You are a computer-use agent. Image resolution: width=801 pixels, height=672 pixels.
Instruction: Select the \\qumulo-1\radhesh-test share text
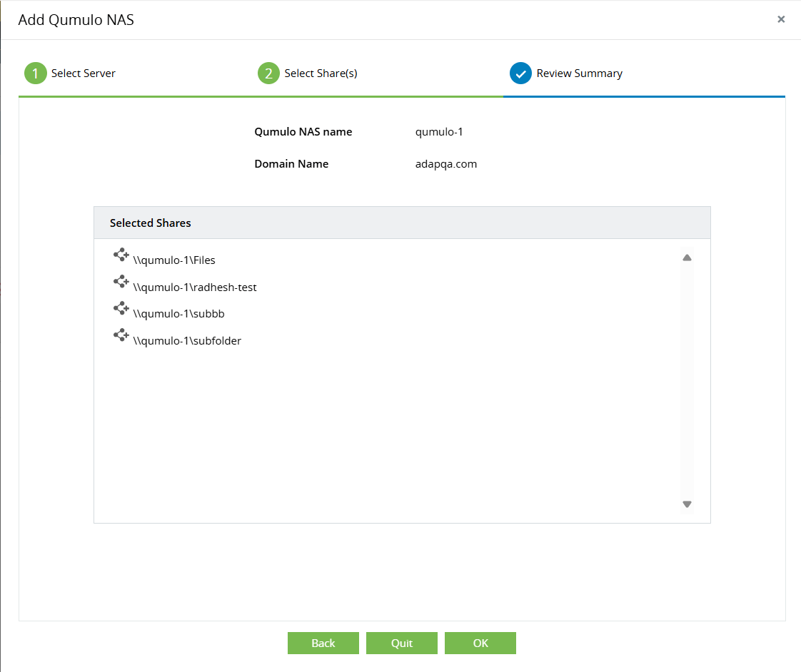[195, 287]
